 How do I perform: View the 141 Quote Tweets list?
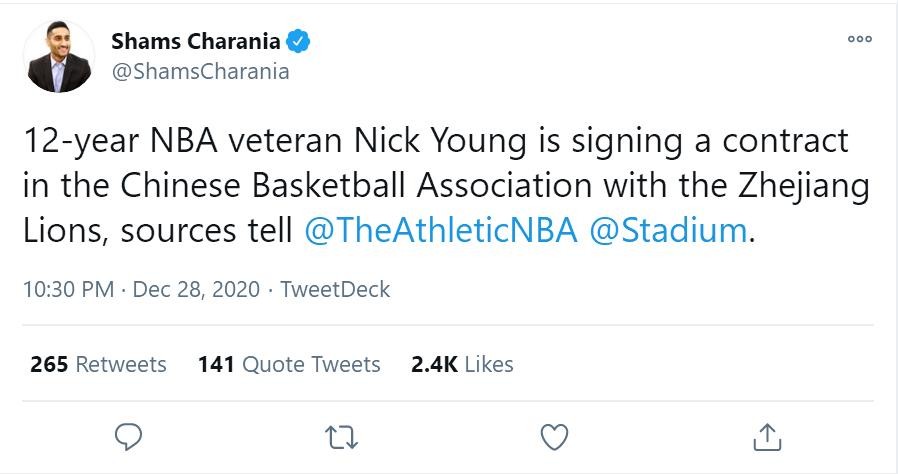[289, 364]
